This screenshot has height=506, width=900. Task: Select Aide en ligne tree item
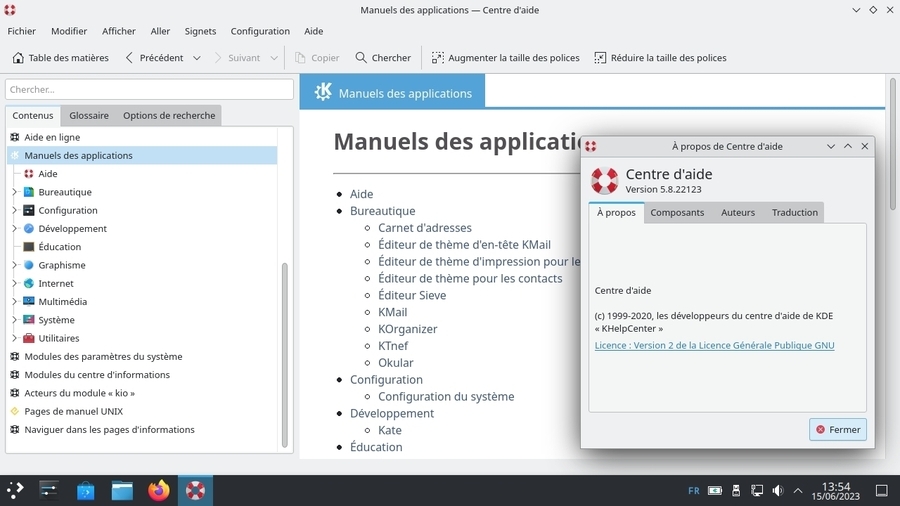coord(52,137)
